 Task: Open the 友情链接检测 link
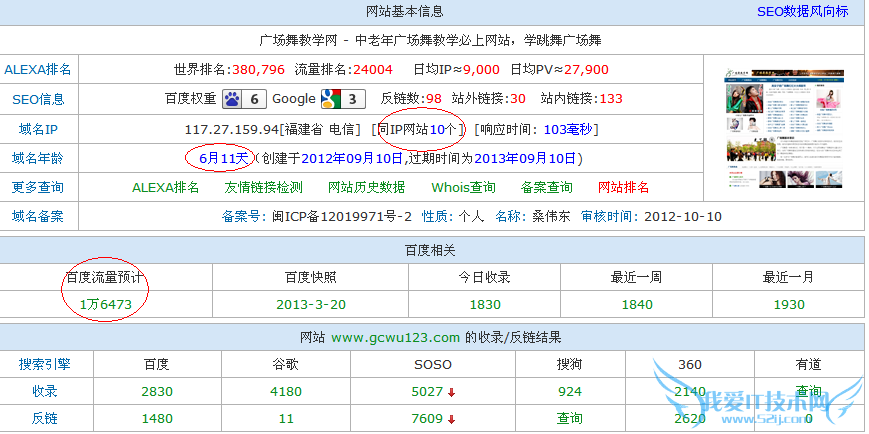click(263, 187)
